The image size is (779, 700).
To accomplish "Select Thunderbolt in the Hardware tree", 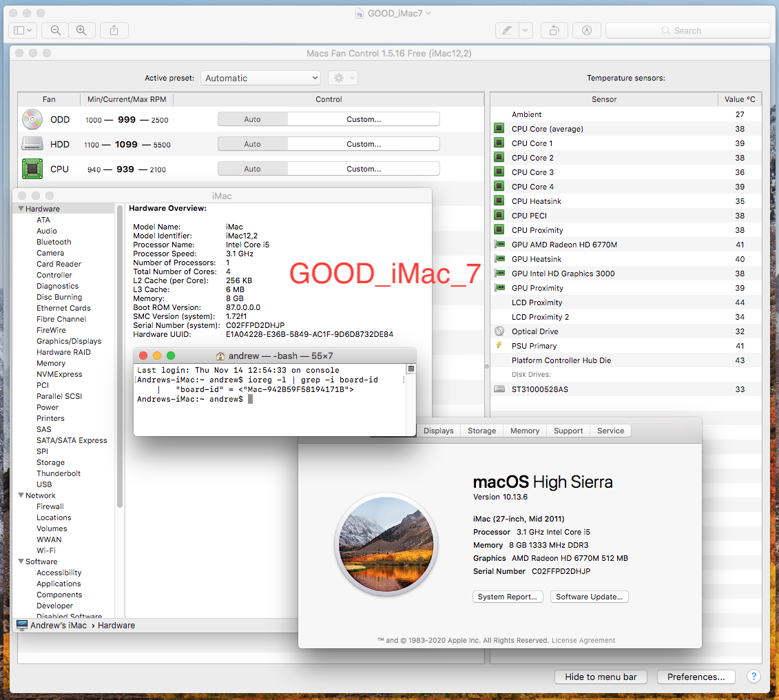I will pos(58,473).
